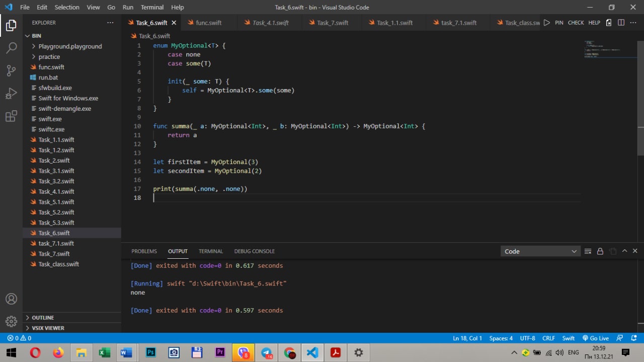Change indentation via Spaces: 4
This screenshot has width=644, height=362.
pyautogui.click(x=501, y=338)
